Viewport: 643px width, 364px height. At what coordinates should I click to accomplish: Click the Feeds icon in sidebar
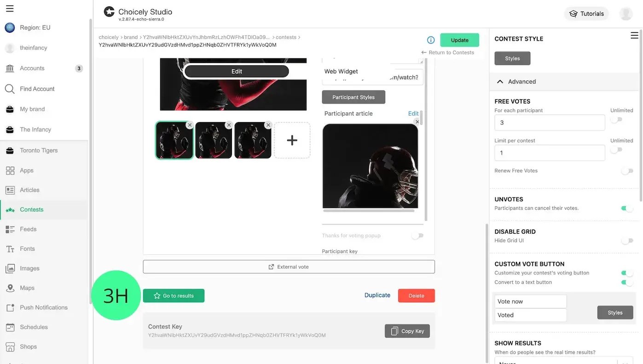(x=10, y=229)
